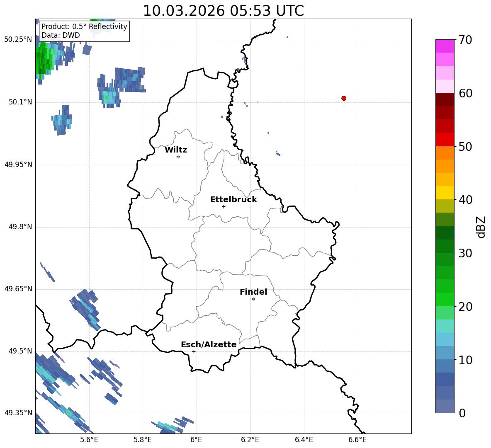The image size is (491, 448).
Task: Click the 'dBZ' colorbar label
Action: 481,227
